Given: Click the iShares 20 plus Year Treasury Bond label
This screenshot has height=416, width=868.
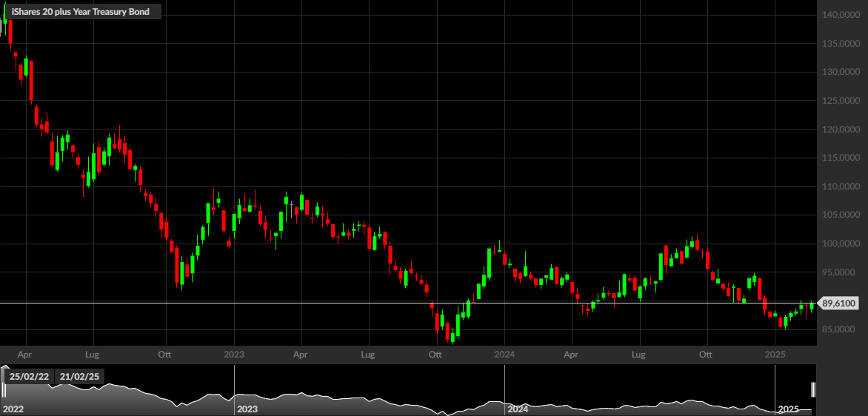Looking at the screenshot, I should pos(80,12).
